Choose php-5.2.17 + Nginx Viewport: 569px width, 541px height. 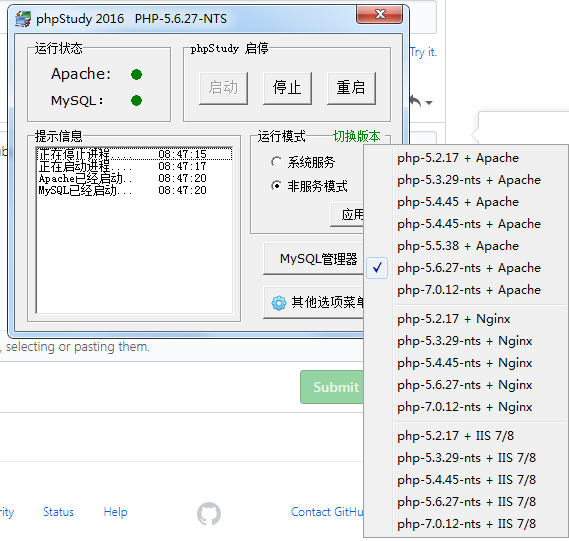click(466, 319)
